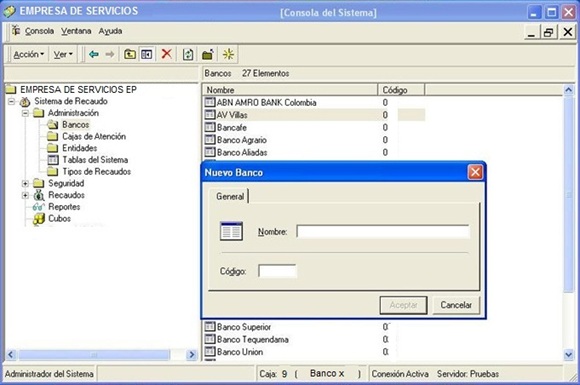The image size is (580, 385).
Task: Click the tree pane scroll right arrow
Action: [192, 355]
